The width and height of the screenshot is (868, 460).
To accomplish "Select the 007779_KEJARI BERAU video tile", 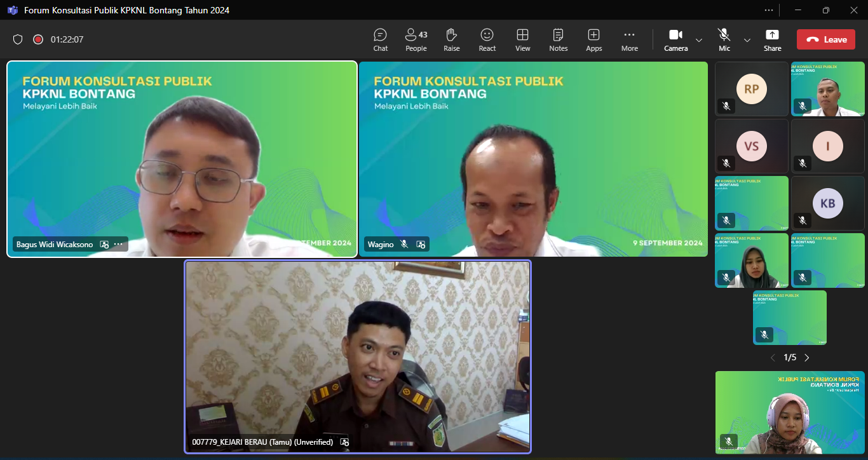I will click(x=358, y=357).
